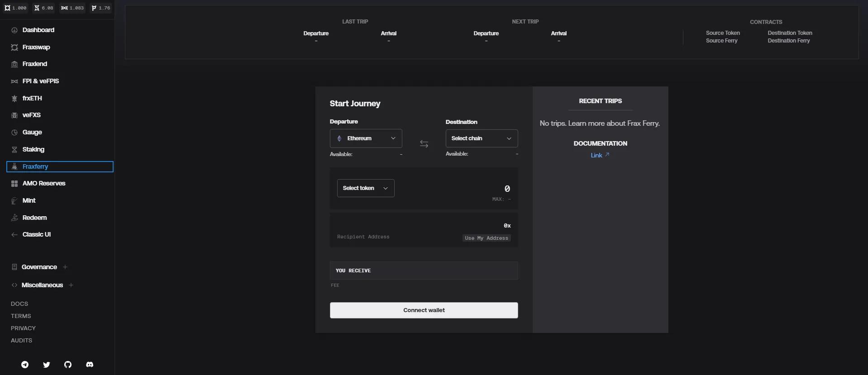Viewport: 868px width, 375px height.
Task: Click the Connect wallet button
Action: tap(424, 310)
